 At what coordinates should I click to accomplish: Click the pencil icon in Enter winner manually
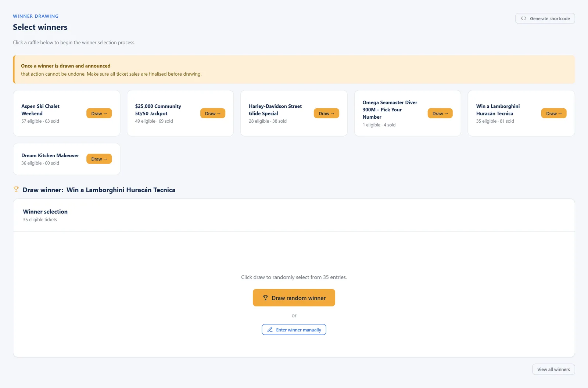click(x=270, y=330)
